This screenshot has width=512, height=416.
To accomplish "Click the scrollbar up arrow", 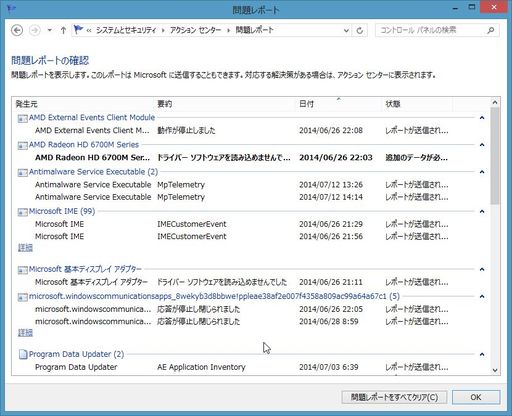I will (x=495, y=102).
